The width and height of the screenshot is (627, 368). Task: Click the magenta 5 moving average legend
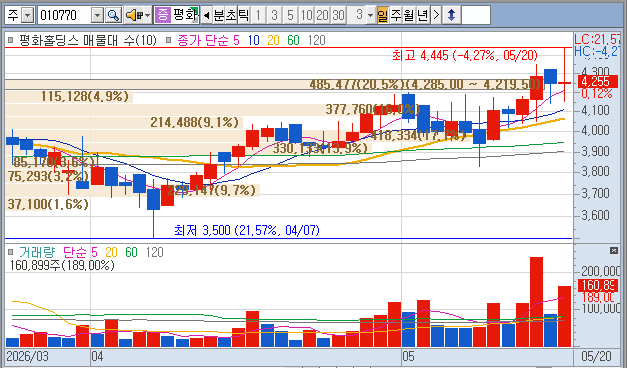click(236, 40)
